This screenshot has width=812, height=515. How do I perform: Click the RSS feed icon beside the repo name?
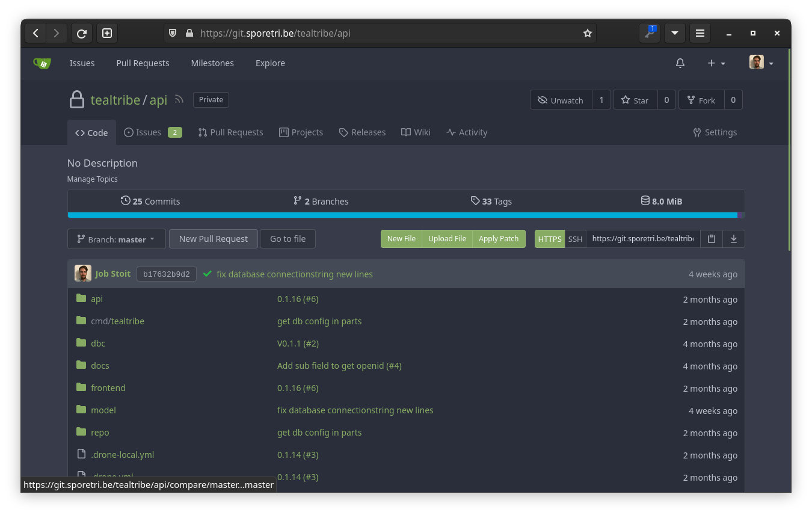179,100
